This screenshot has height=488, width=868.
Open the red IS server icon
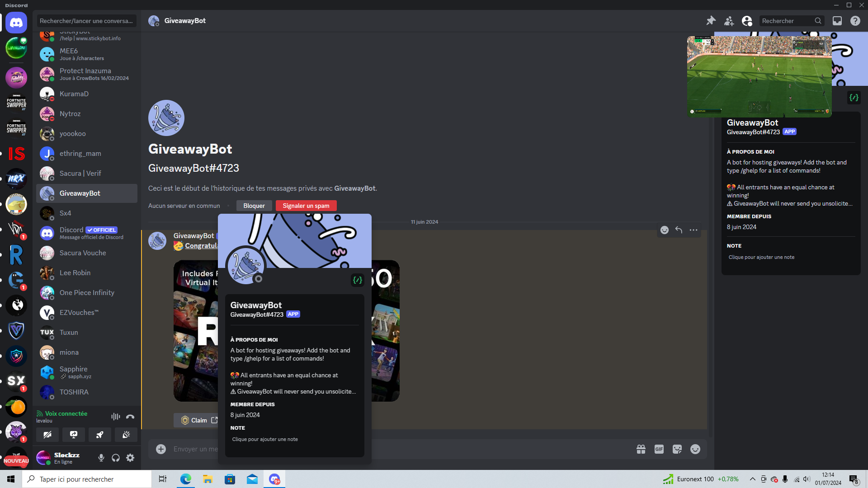16,154
